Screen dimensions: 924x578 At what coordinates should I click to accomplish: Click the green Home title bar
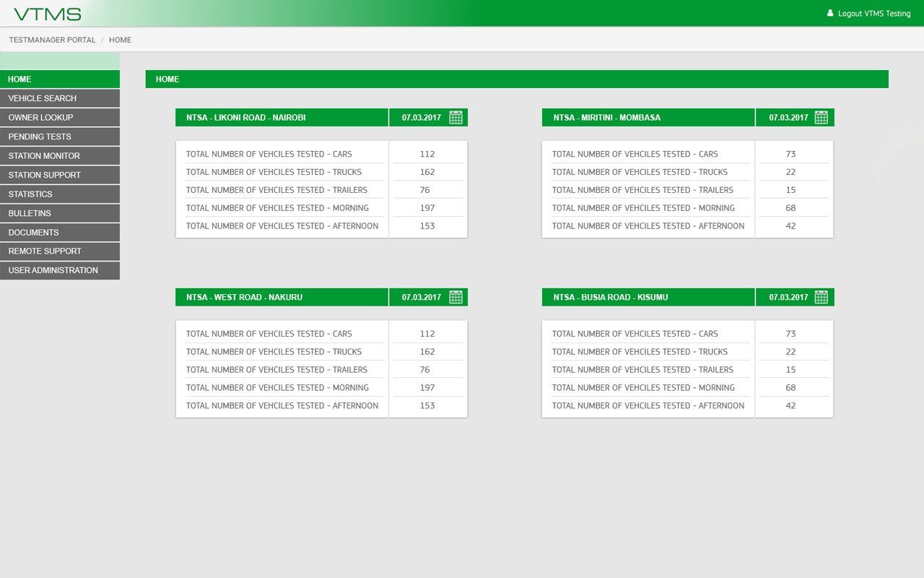coord(517,79)
